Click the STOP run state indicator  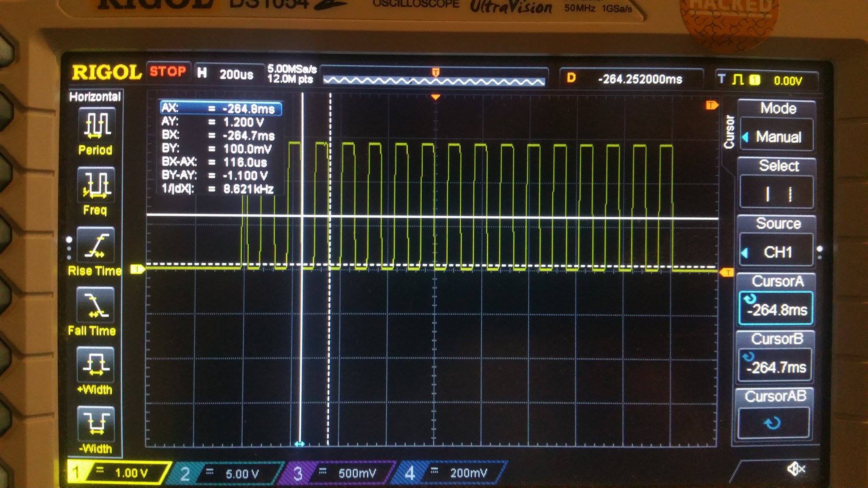168,72
